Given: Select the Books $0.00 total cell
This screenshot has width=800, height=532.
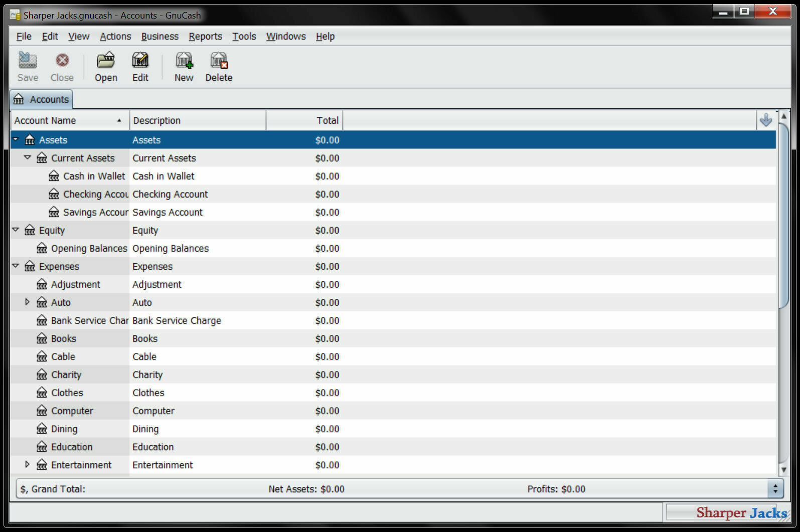Looking at the screenshot, I should tap(327, 338).
